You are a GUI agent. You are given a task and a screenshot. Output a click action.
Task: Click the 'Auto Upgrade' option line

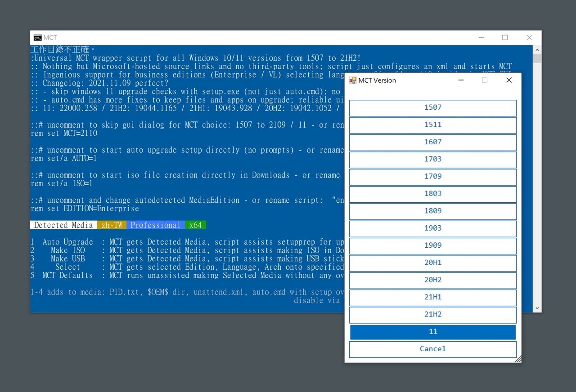[x=187, y=242]
